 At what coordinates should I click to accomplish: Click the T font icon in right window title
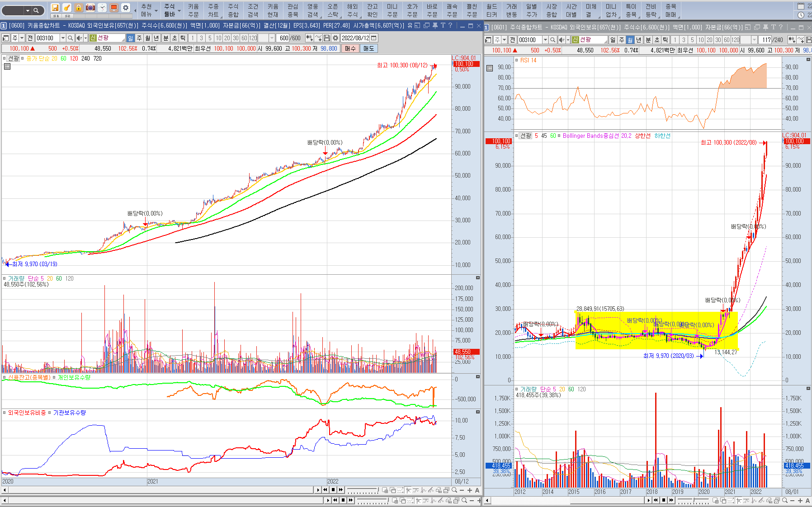774,27
